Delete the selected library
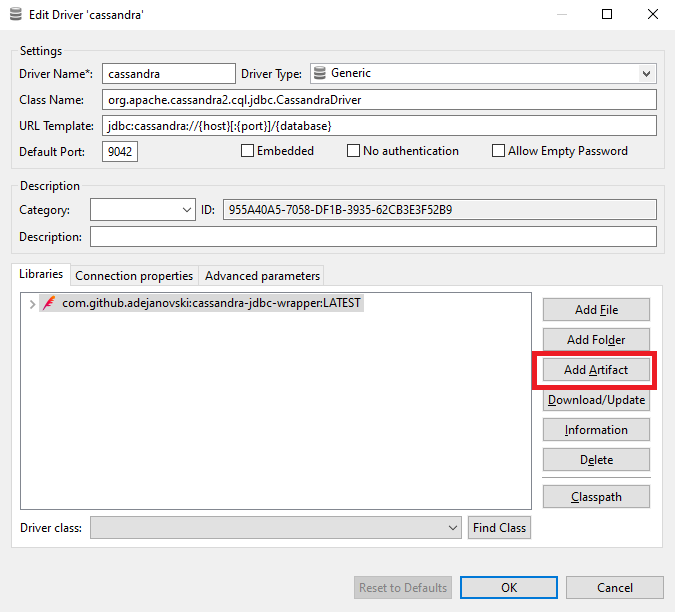The height and width of the screenshot is (612, 675). (x=596, y=460)
